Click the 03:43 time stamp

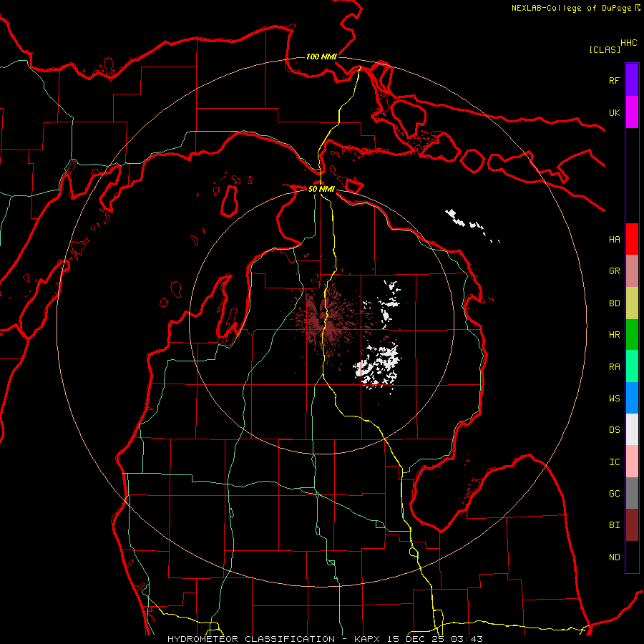(x=467, y=639)
